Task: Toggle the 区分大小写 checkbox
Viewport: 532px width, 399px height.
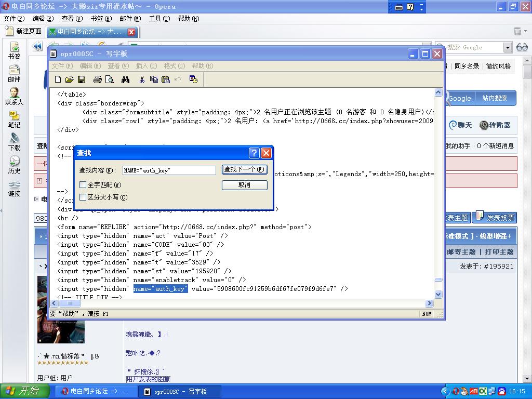Action: point(83,197)
